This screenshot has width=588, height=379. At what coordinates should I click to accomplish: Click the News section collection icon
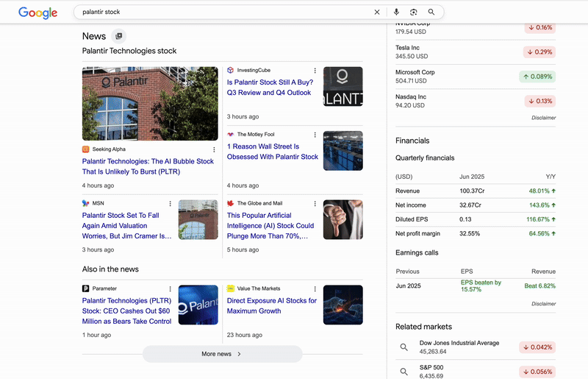(x=119, y=36)
